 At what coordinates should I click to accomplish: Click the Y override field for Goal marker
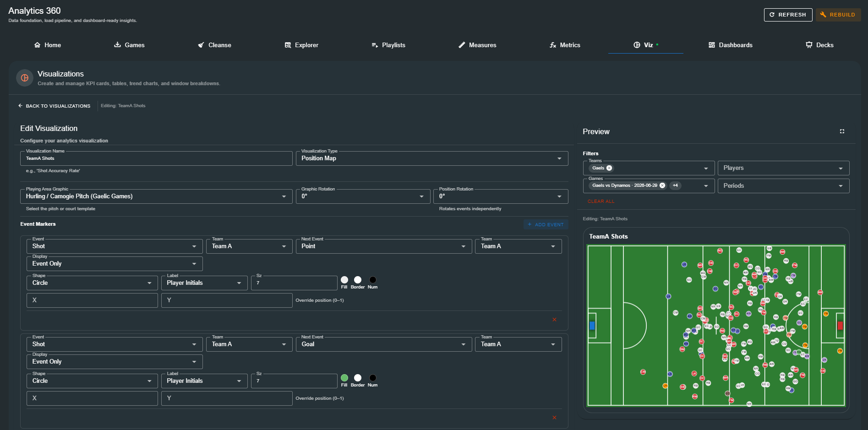[x=227, y=398]
